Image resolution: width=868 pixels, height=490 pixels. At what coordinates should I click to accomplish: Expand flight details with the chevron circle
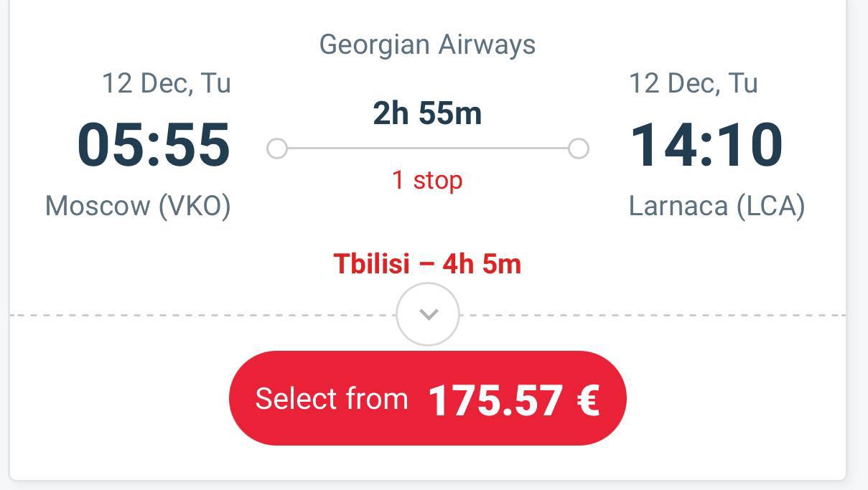[428, 314]
